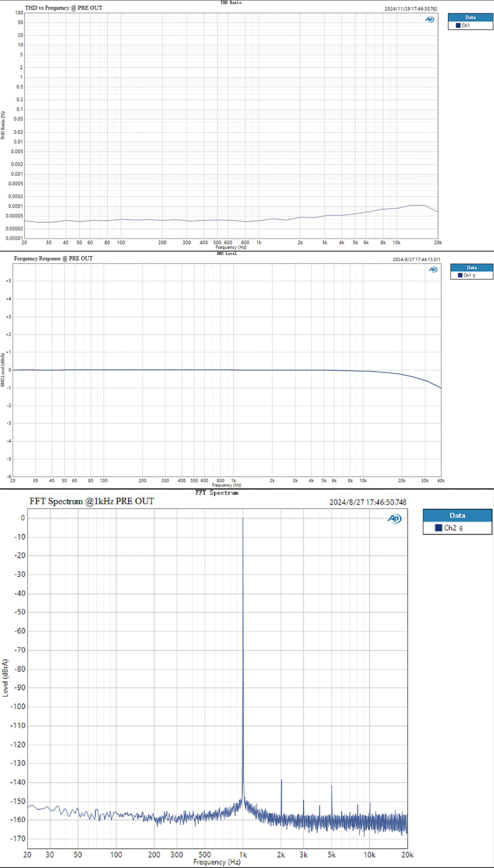Click the Ch1 color swatch in the THD legend
Image resolution: width=494 pixels, height=868 pixels.
pyautogui.click(x=458, y=25)
